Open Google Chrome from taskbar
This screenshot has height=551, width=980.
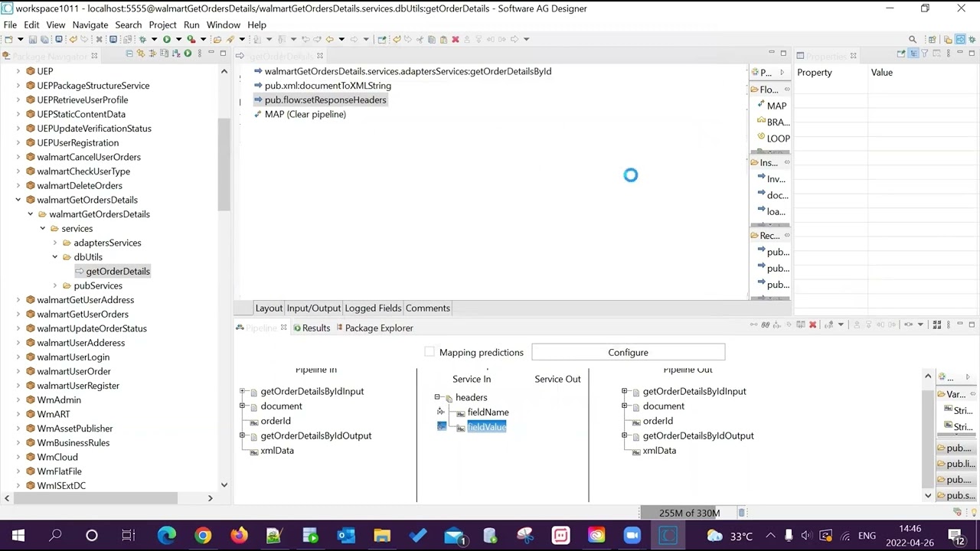pyautogui.click(x=203, y=536)
